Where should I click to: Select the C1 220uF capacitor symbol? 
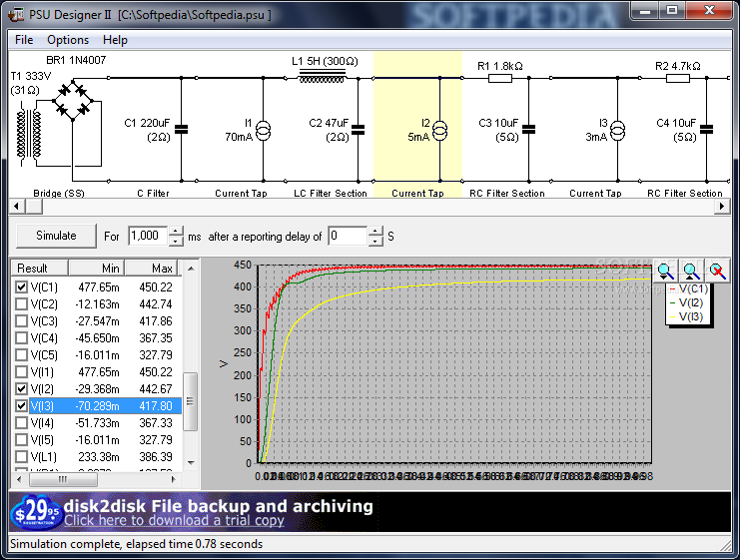tap(181, 129)
